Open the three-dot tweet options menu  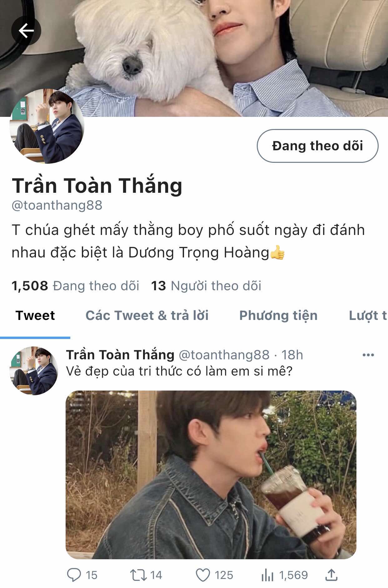pos(368,355)
